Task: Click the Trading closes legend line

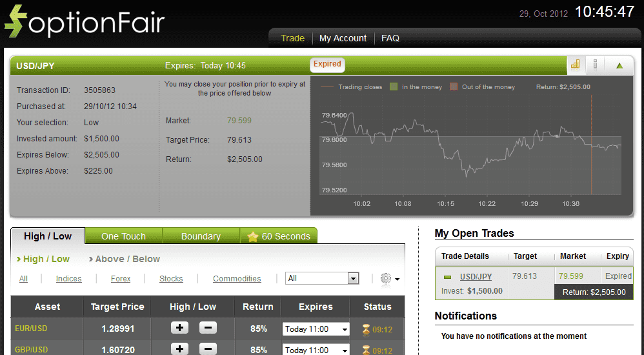Action: coord(327,86)
